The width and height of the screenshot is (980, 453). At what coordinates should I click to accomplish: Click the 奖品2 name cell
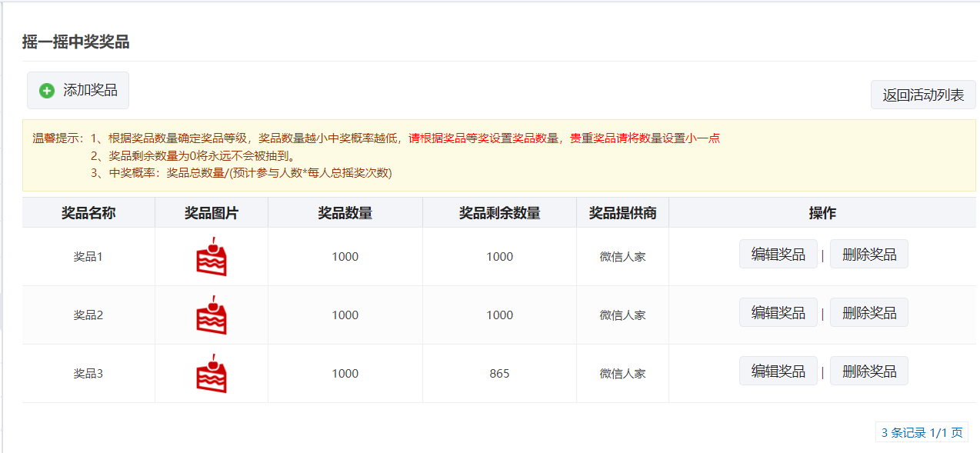pyautogui.click(x=88, y=315)
